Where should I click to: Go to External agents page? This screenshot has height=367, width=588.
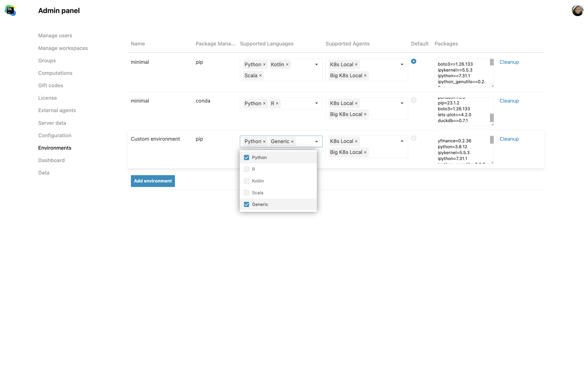(x=57, y=111)
